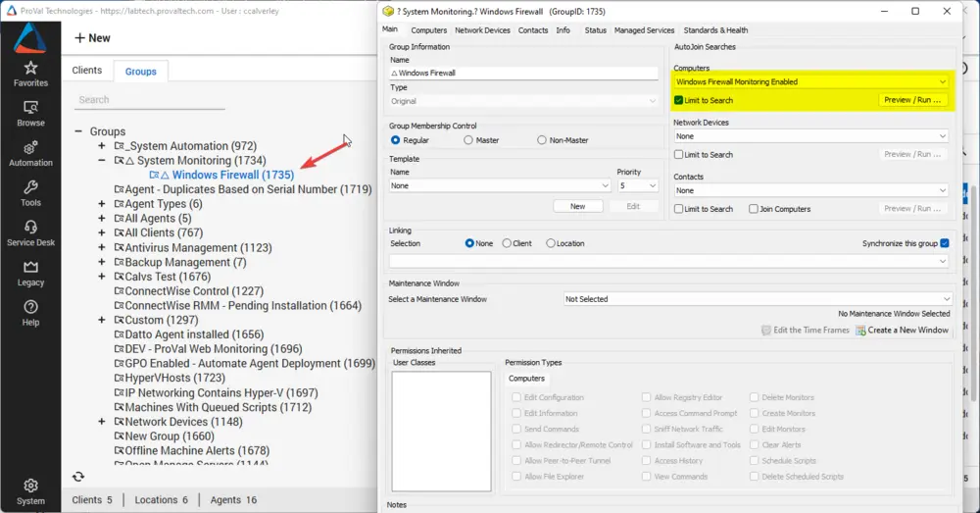Screen dimensions: 980x513
Task: Open System settings gear in sidebar
Action: pyautogui.click(x=30, y=492)
